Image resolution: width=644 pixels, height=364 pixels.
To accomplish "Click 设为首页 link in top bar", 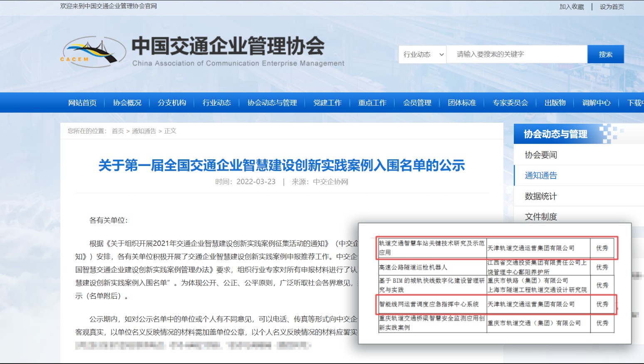I will (x=612, y=7).
